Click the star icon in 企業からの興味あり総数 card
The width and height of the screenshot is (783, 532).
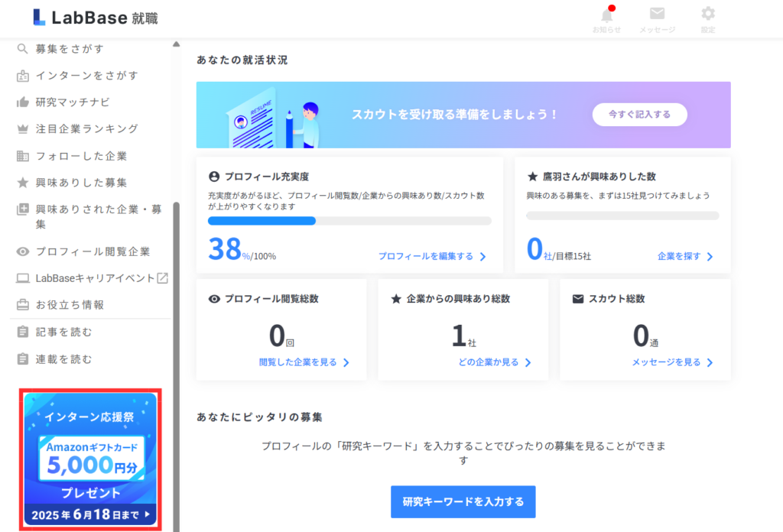click(x=396, y=299)
